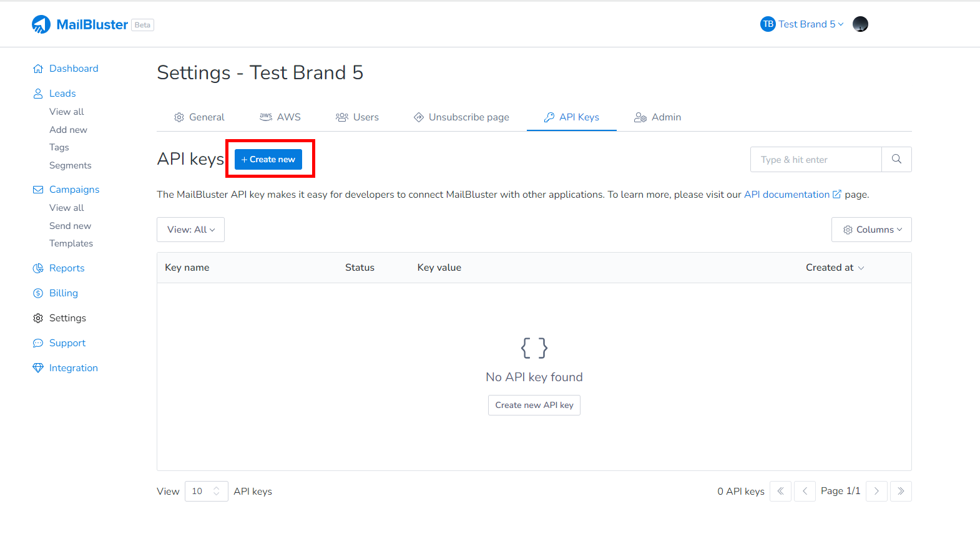Viewport: 980px width, 539px height.
Task: Open Tags in the sidebar
Action: (59, 147)
